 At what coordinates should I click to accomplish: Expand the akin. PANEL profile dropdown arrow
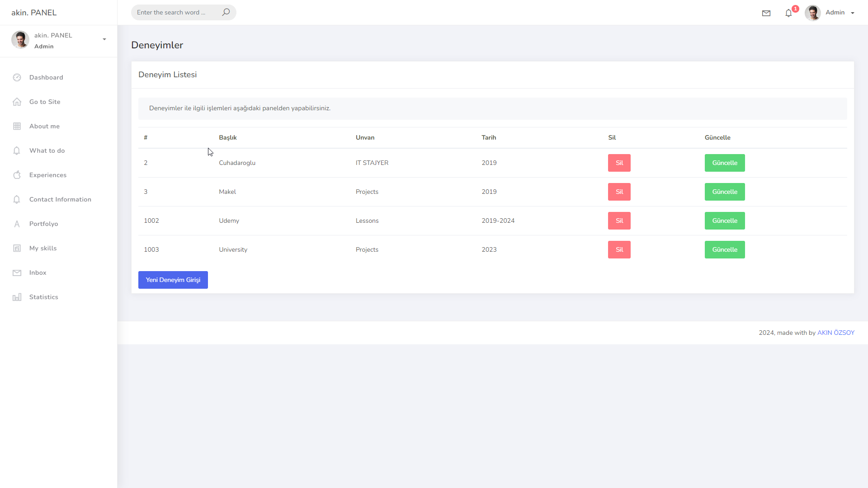[x=104, y=39]
